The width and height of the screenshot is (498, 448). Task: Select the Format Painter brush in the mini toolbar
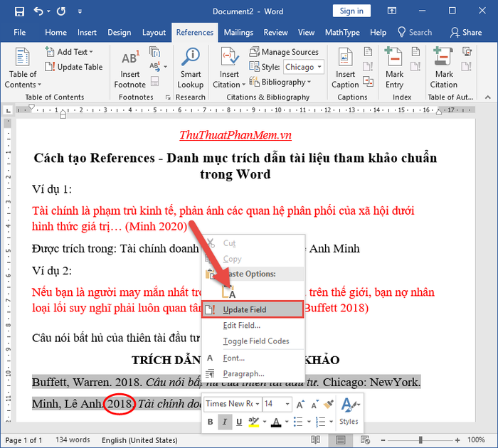[x=329, y=404]
